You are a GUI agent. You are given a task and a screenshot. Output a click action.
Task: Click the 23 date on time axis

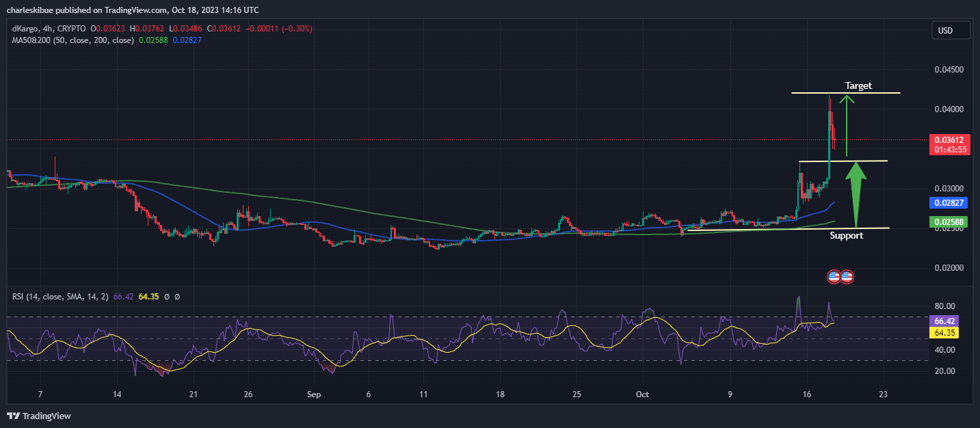pos(884,394)
